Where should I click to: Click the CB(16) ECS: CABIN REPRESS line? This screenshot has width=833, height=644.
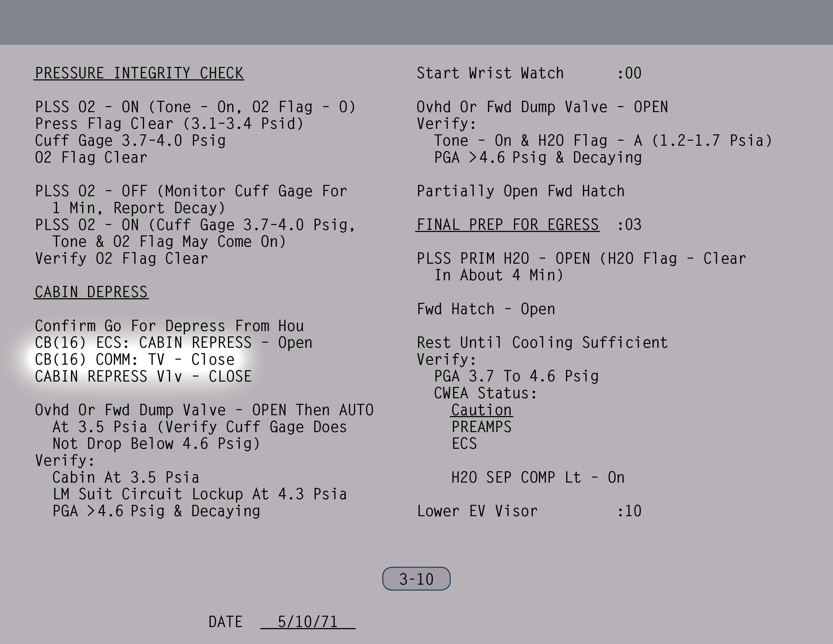point(174,343)
